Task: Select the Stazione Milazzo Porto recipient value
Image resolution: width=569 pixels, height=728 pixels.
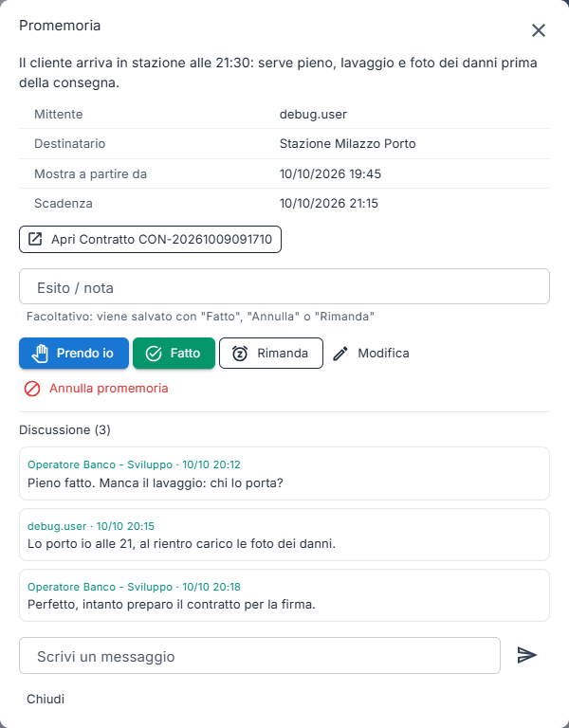Action: tap(347, 144)
